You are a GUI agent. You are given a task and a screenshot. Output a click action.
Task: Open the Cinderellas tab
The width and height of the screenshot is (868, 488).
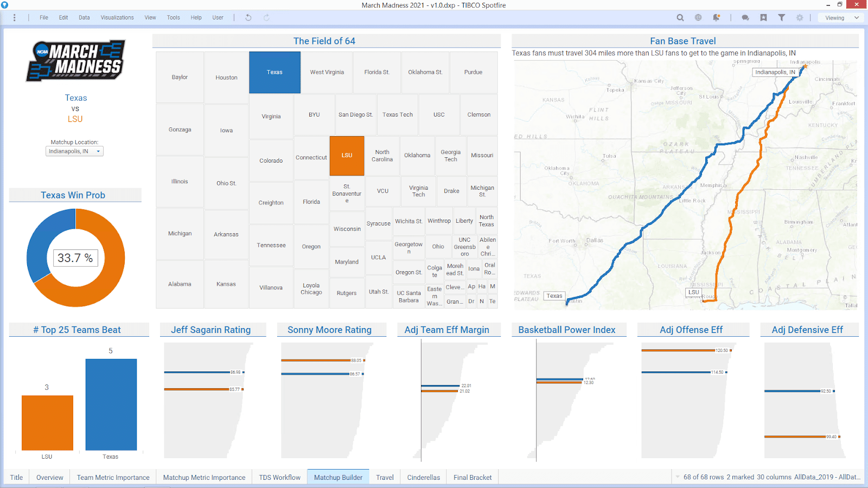click(x=424, y=477)
